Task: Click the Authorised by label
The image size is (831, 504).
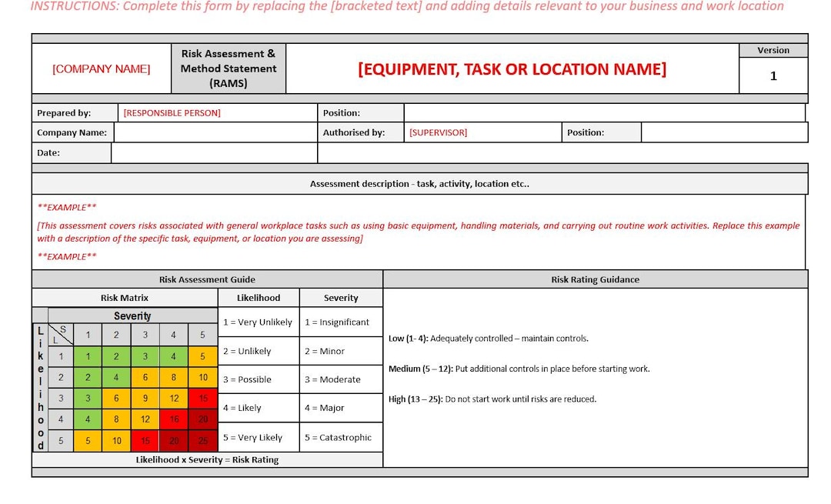Action: point(354,132)
